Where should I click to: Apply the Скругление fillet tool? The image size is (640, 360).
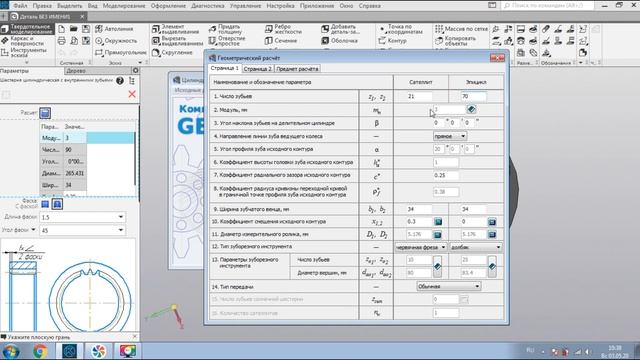(x=172, y=53)
